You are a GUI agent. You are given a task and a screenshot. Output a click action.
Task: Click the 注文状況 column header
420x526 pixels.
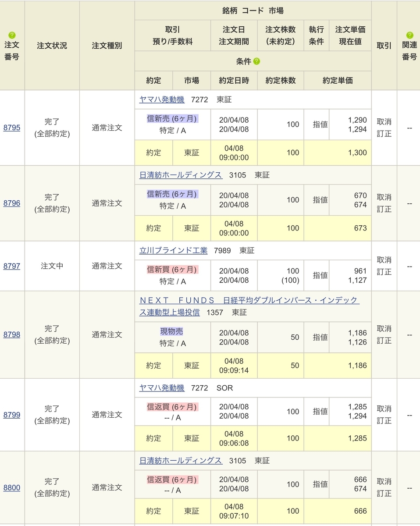pos(52,46)
